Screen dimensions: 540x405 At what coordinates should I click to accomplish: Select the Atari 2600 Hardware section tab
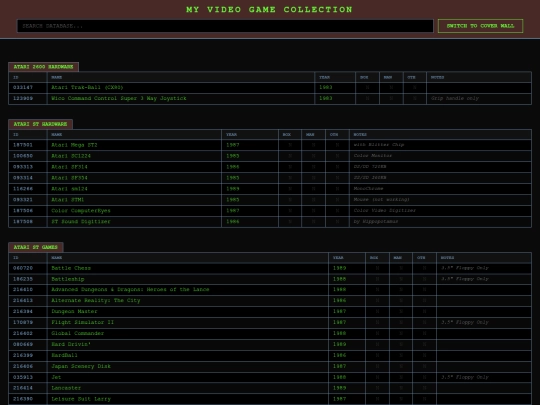(x=43, y=67)
